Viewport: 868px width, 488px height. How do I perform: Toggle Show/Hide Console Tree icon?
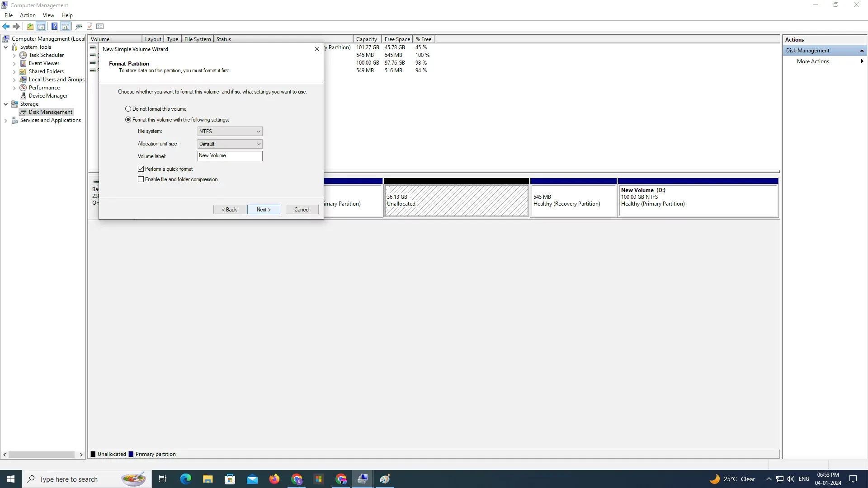tap(41, 26)
